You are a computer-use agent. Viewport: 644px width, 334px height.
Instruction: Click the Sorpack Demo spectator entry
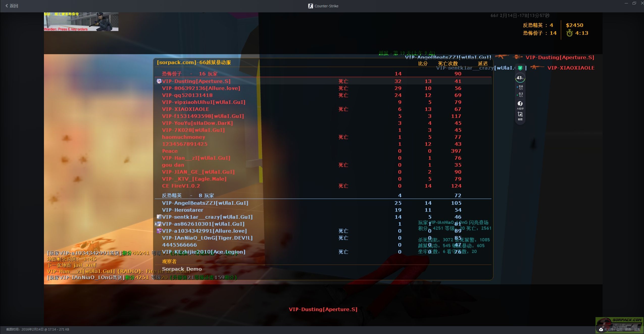tap(182, 269)
